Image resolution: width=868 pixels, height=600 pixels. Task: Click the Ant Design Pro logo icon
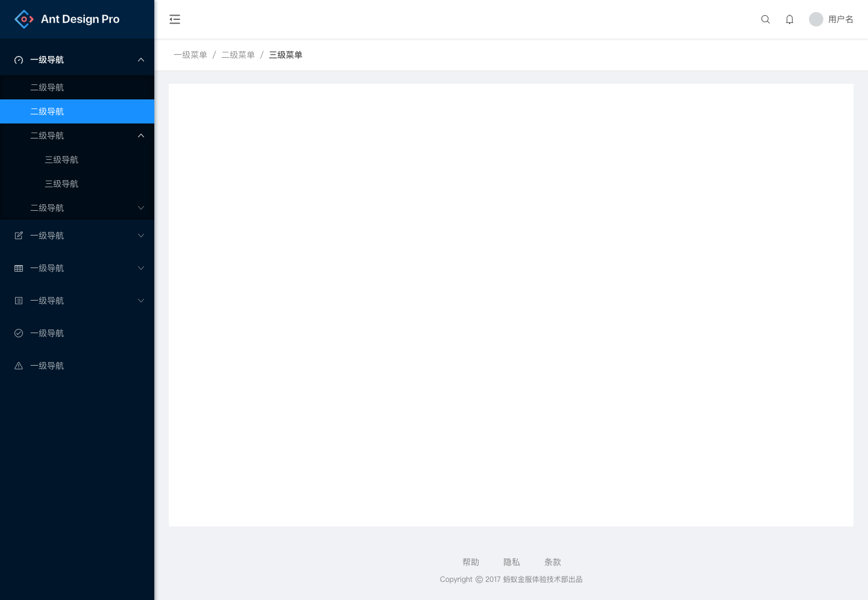(x=24, y=19)
